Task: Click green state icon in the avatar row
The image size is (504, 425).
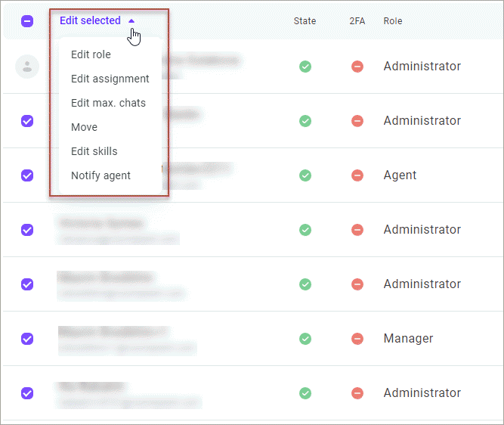Action: tap(305, 67)
